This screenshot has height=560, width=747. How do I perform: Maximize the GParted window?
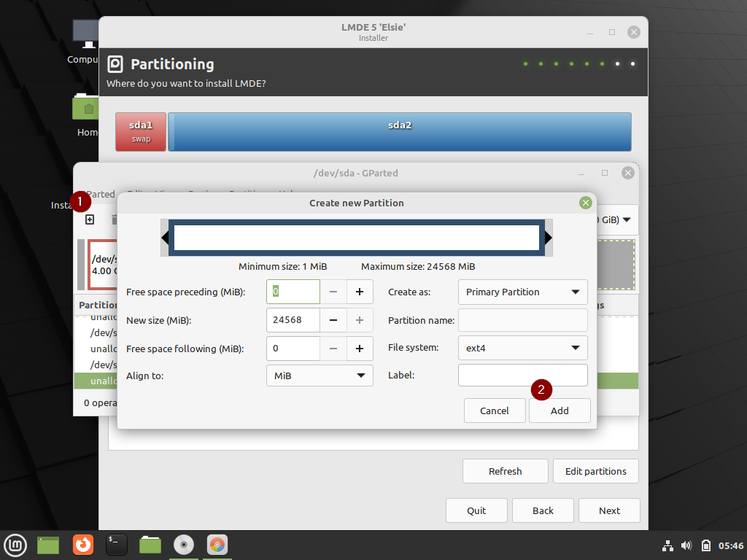tap(605, 173)
